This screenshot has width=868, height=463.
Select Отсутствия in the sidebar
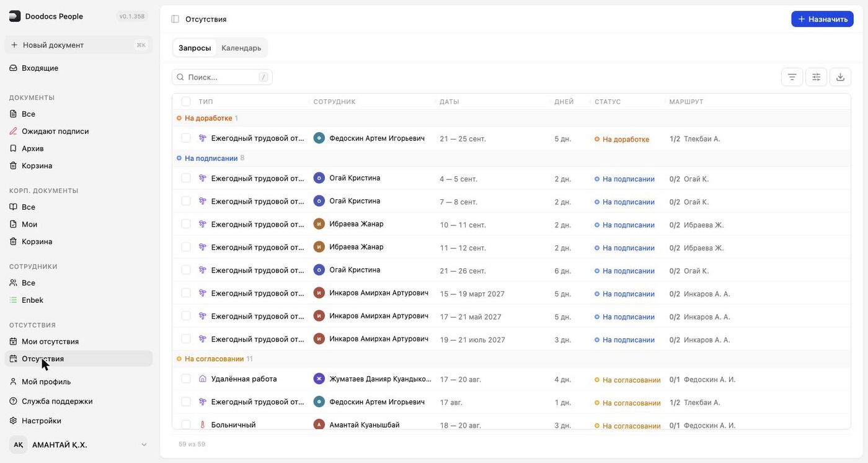point(78,359)
